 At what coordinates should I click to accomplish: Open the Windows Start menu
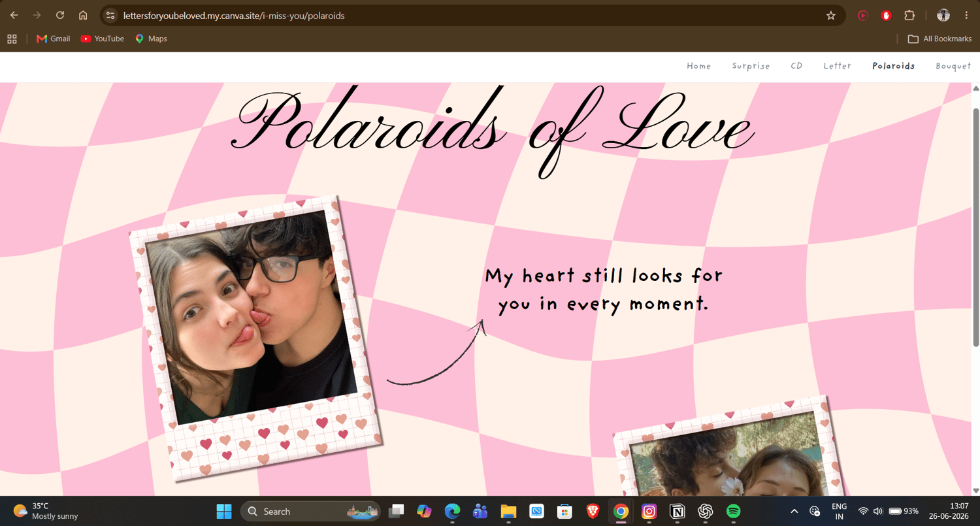223,511
